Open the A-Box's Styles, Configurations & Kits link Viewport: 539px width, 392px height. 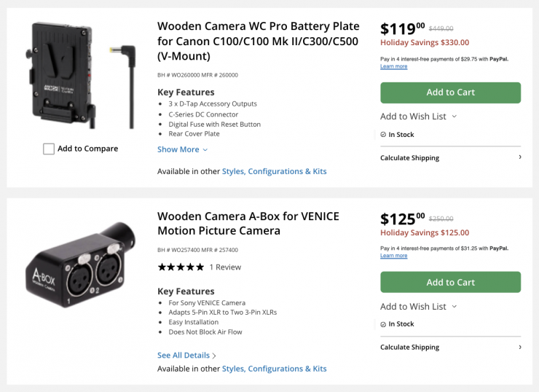(x=274, y=369)
